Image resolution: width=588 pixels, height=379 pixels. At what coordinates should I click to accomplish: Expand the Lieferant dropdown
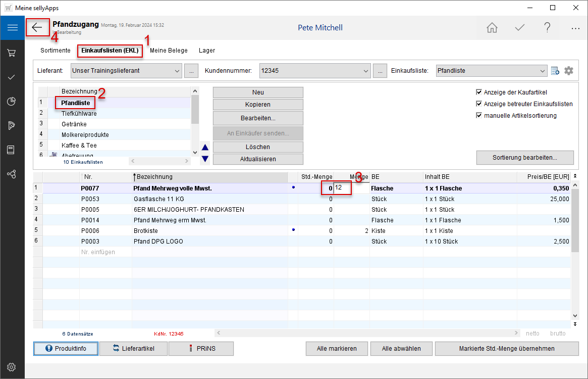[x=176, y=71]
